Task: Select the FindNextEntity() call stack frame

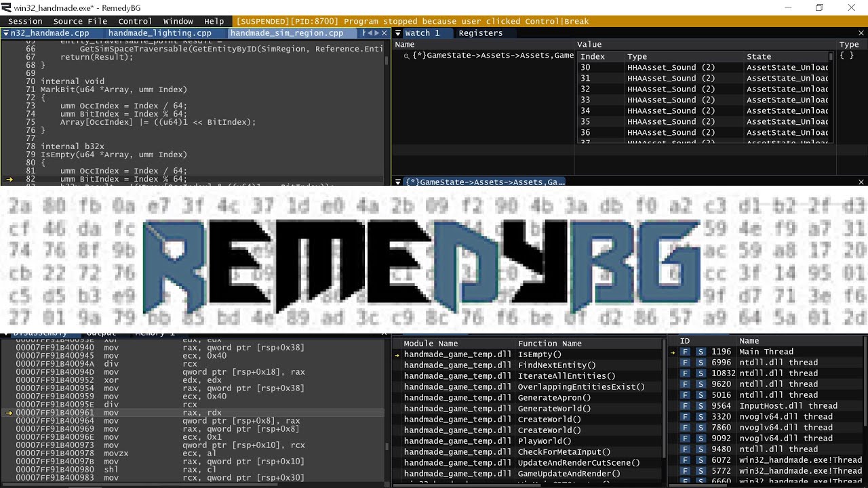Action: tap(557, 365)
